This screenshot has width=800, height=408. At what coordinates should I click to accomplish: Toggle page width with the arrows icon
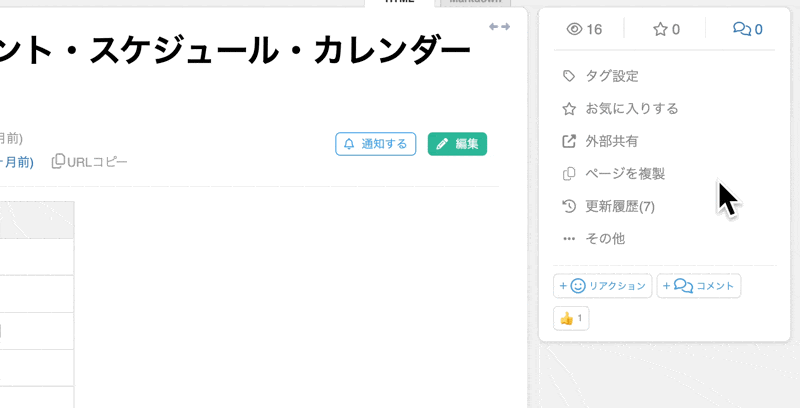(x=499, y=27)
